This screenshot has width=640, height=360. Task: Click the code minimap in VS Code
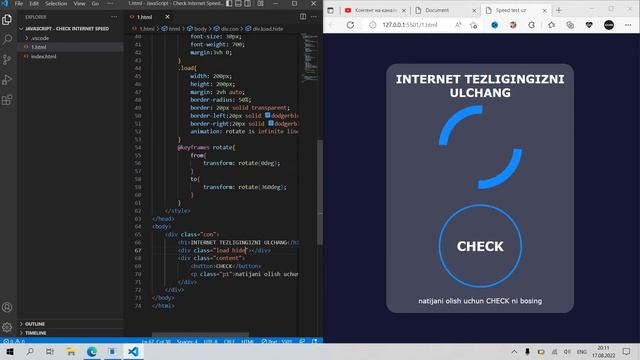pyautogui.click(x=310, y=57)
